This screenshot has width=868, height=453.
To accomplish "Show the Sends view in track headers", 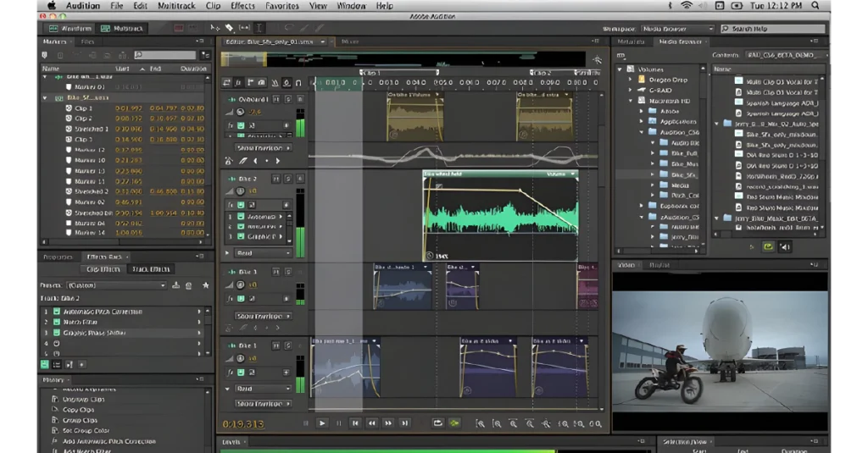I will tap(250, 82).
